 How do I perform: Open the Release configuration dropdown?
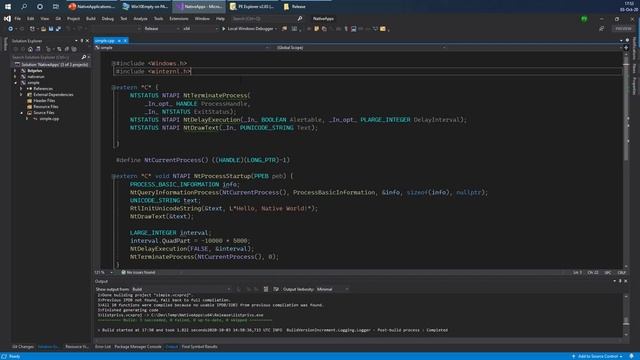(x=161, y=29)
